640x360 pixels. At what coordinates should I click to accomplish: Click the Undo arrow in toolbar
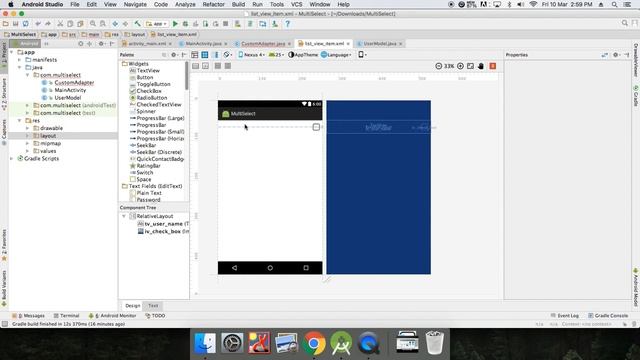coord(38,24)
